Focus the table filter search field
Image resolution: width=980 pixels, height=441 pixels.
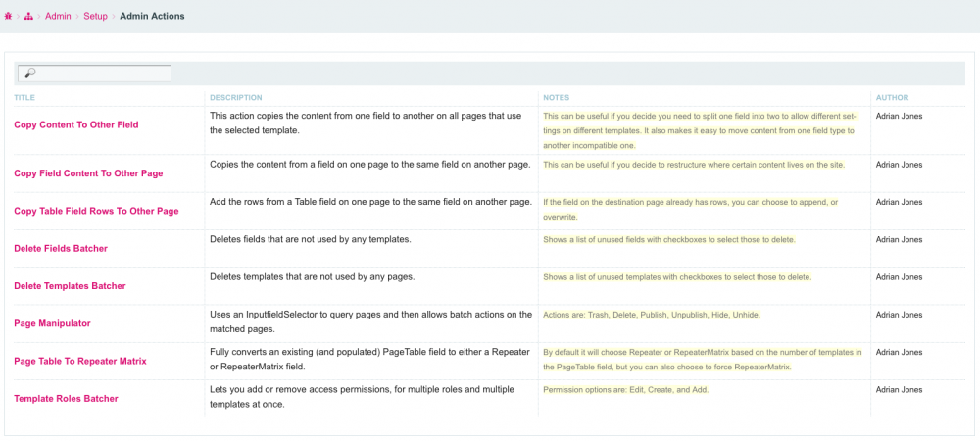click(94, 73)
